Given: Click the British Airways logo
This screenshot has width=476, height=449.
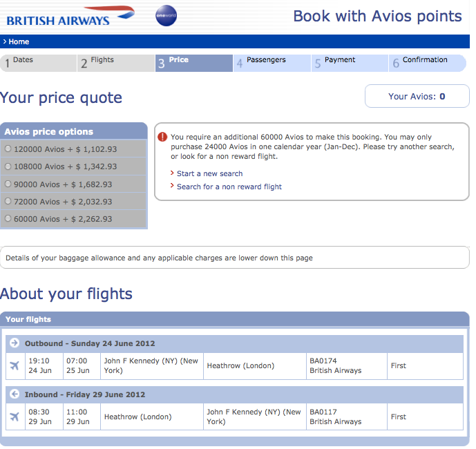Looking at the screenshot, I should [x=70, y=16].
